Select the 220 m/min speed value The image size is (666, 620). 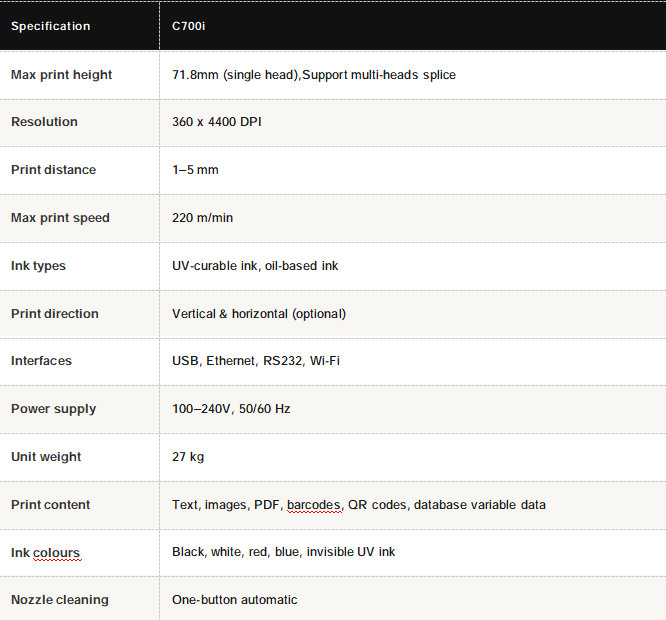203,218
